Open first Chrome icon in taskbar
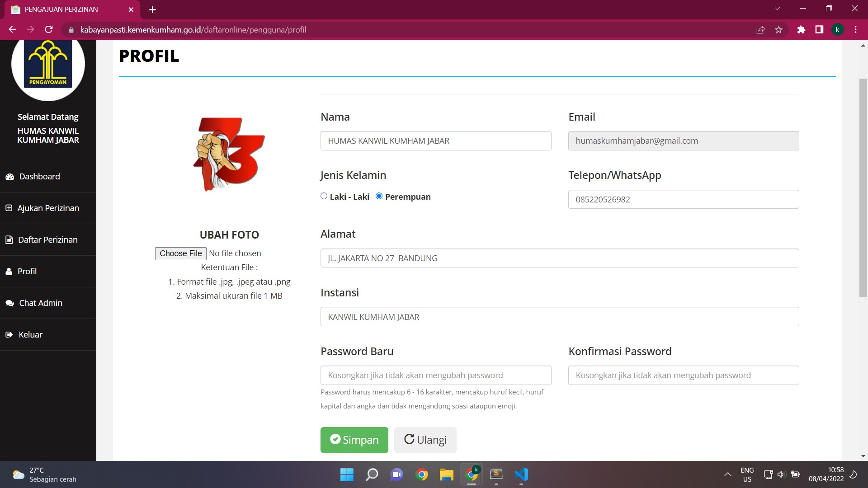Screen dimensions: 868x488 pyautogui.click(x=422, y=474)
